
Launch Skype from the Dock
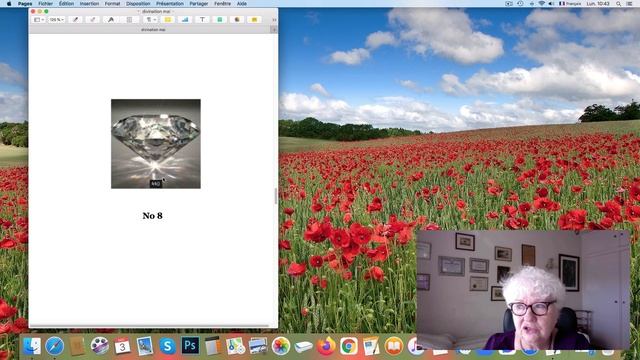(167, 346)
